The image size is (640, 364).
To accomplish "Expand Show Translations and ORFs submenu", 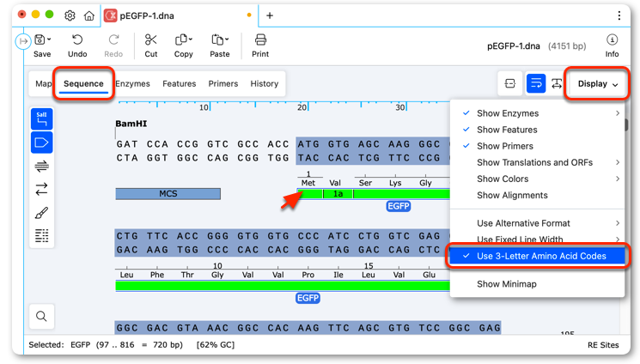I will click(x=537, y=162).
